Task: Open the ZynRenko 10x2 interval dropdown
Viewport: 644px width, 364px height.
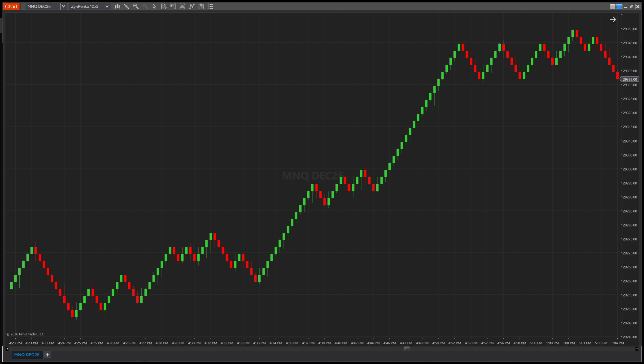Action: point(90,6)
